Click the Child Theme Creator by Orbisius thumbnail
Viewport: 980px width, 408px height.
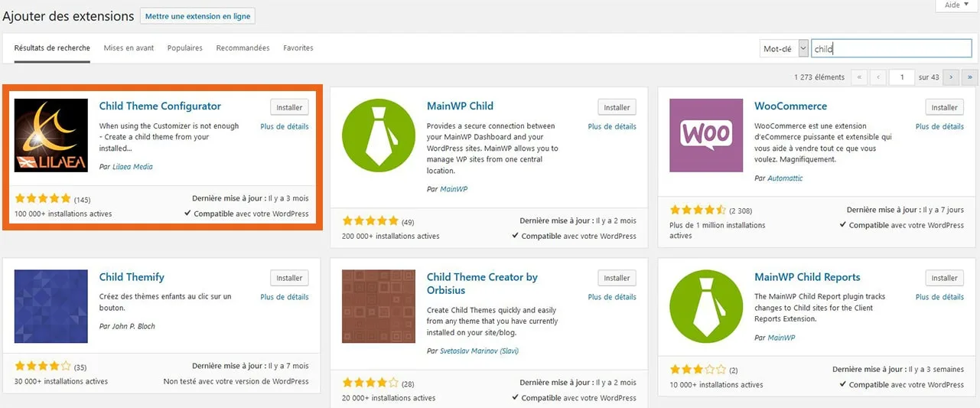[x=379, y=306]
